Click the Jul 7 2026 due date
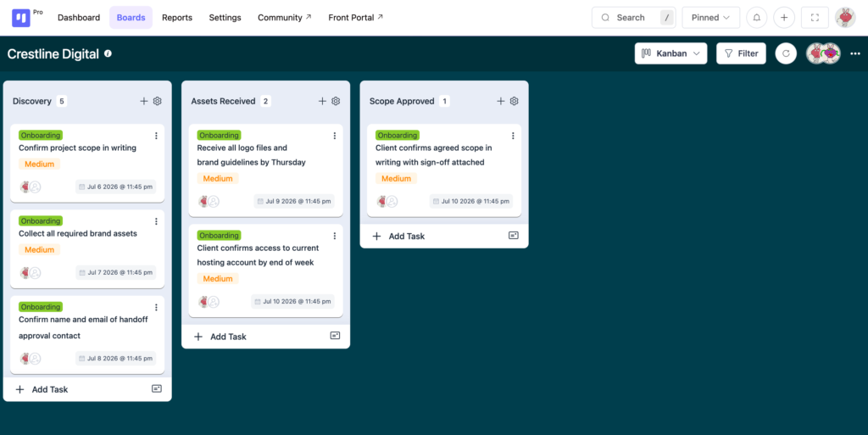Viewport: 868px width, 435px height. (115, 272)
